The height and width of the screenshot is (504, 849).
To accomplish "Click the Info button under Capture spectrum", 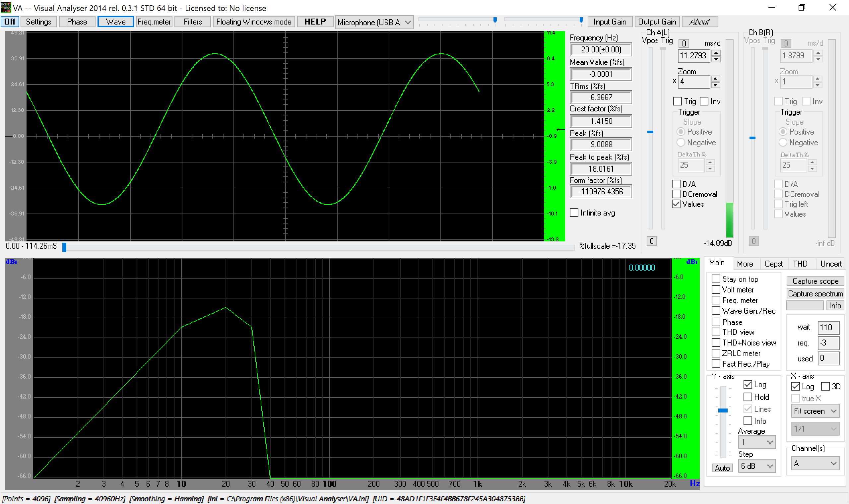I will tap(835, 305).
